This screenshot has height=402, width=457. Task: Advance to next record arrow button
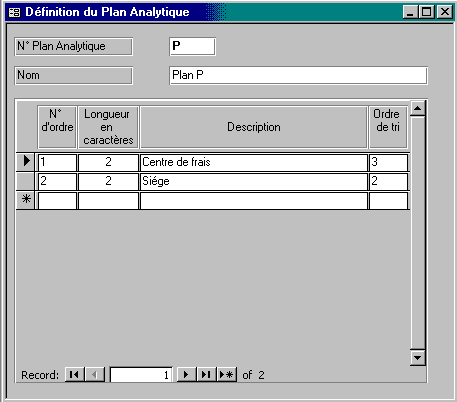click(x=186, y=375)
